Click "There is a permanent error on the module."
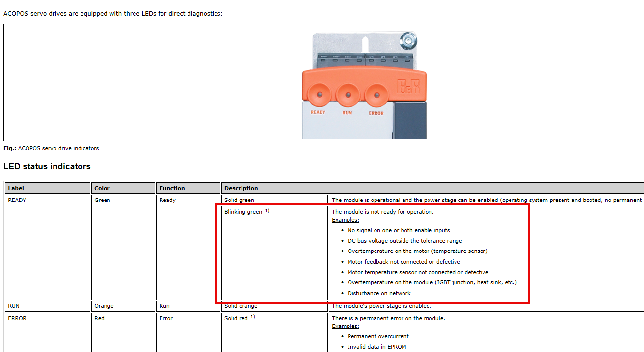Image resolution: width=644 pixels, height=352 pixels. [x=388, y=318]
